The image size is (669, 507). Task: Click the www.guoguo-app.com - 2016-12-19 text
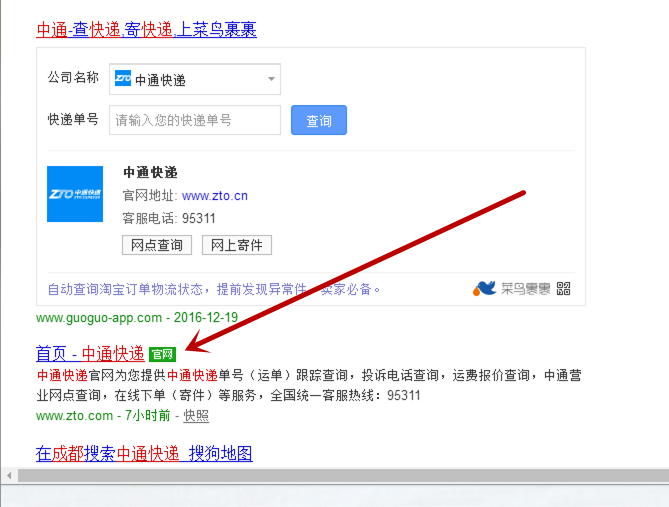[x=137, y=318]
